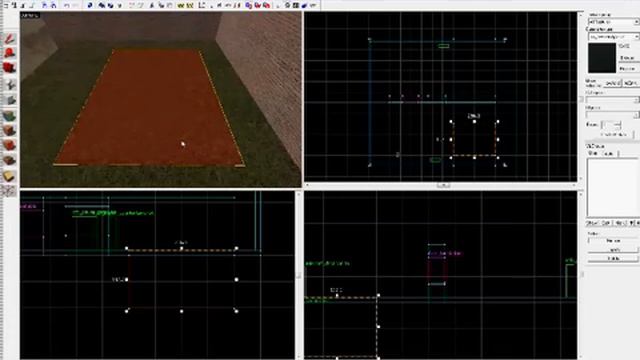Select the Block tool
The image size is (640, 360).
(x=9, y=100)
